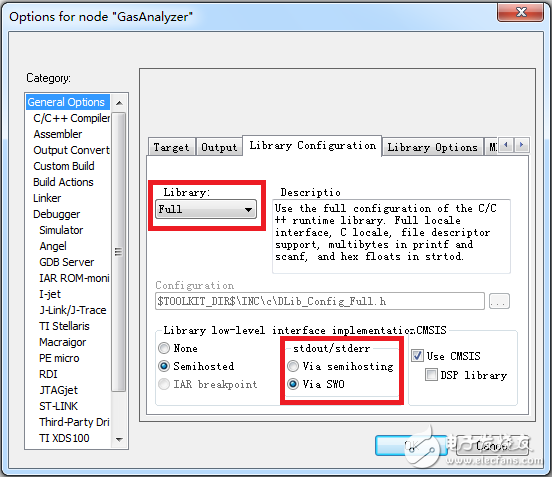552x477 pixels.
Task: Select TI Stellaris entry
Action: [x=64, y=326]
